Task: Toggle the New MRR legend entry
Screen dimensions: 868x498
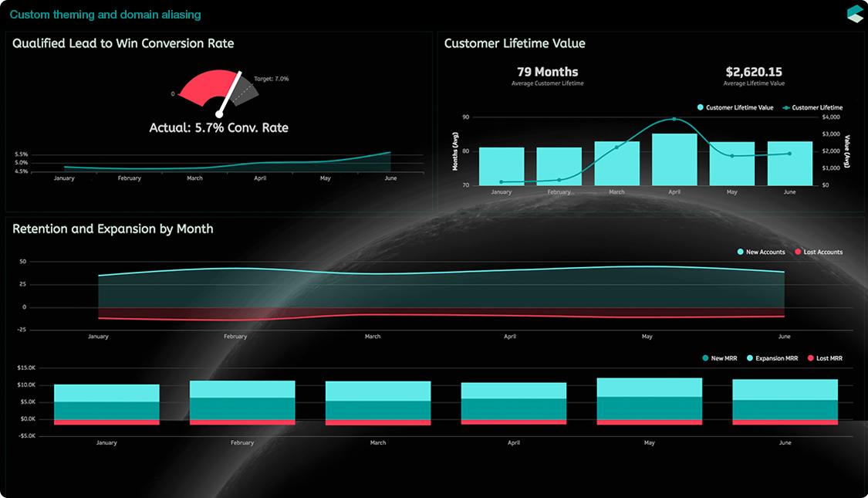Action: (x=720, y=358)
